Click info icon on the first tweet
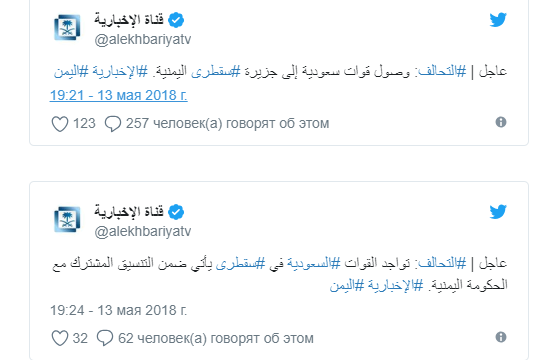Viewport: 543px width, 360px height. 501,122
